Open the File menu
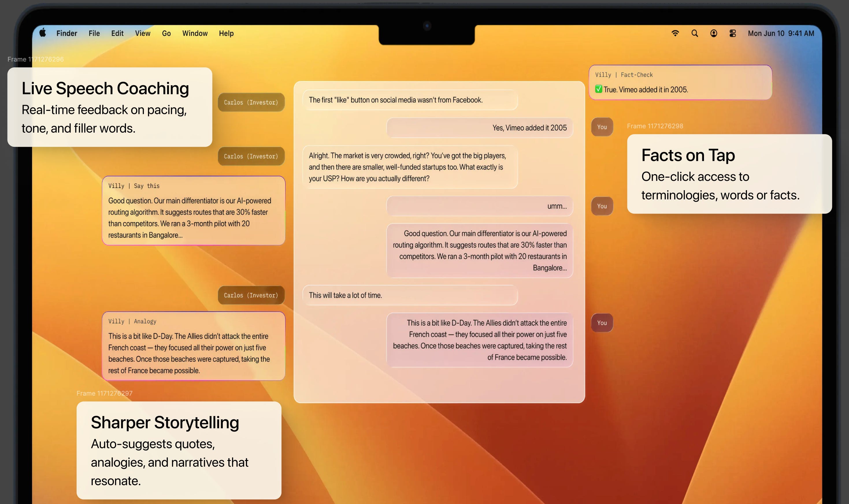 (x=94, y=33)
